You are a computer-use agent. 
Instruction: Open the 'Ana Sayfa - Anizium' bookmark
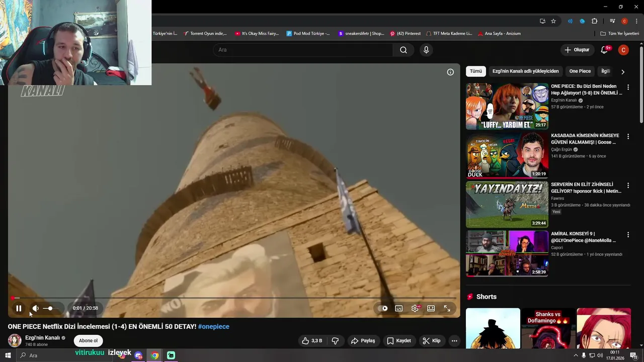pyautogui.click(x=499, y=34)
